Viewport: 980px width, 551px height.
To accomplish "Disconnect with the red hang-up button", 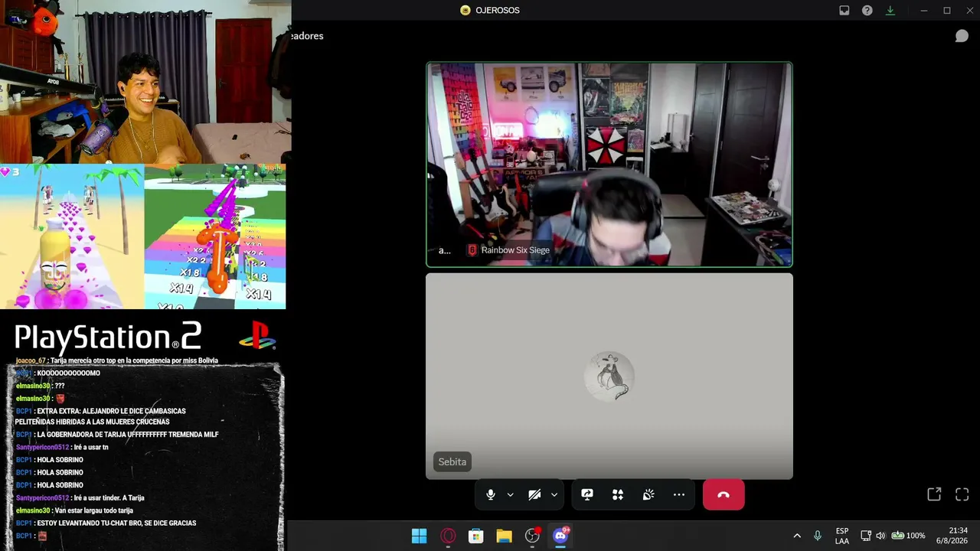I will coord(724,494).
